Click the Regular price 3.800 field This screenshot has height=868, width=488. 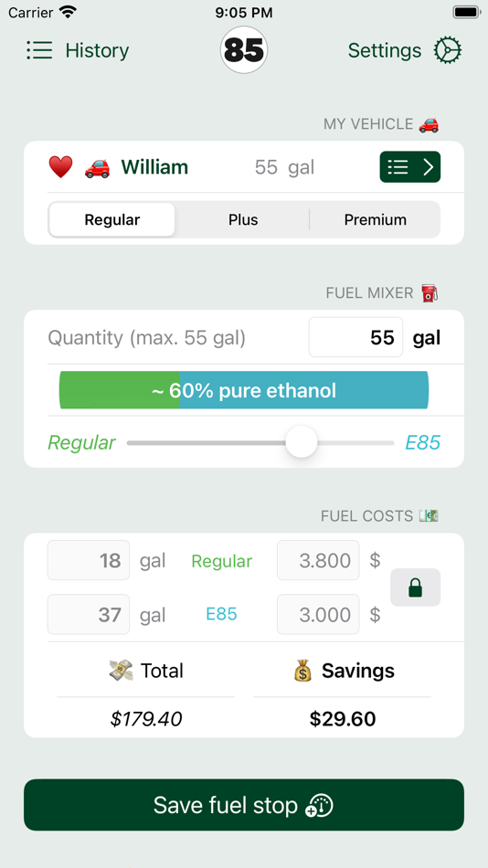click(x=318, y=560)
